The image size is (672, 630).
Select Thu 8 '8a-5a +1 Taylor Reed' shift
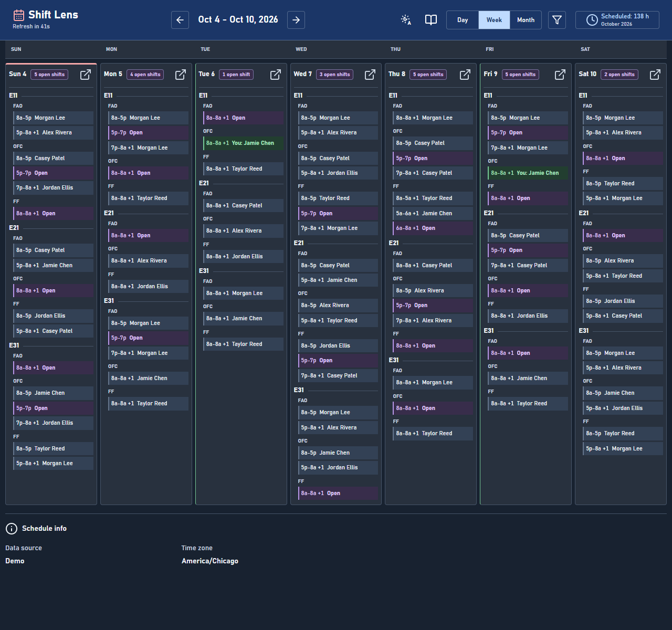coord(433,198)
